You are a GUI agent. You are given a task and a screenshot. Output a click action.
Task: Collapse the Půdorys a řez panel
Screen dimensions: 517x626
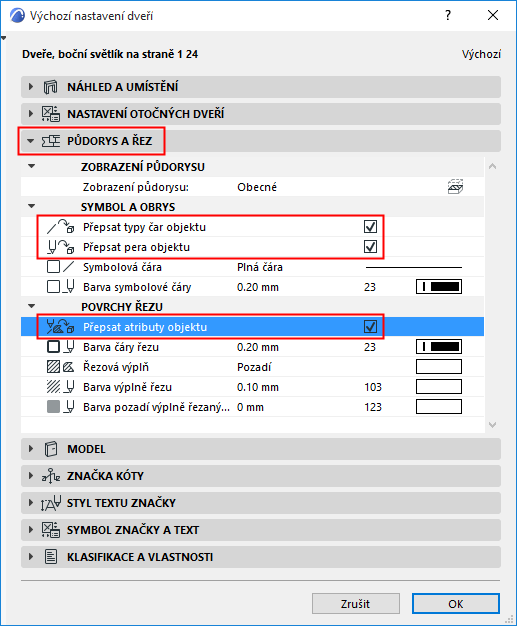coord(30,141)
